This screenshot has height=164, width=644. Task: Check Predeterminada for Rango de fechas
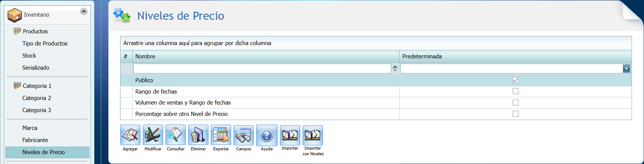point(516,91)
